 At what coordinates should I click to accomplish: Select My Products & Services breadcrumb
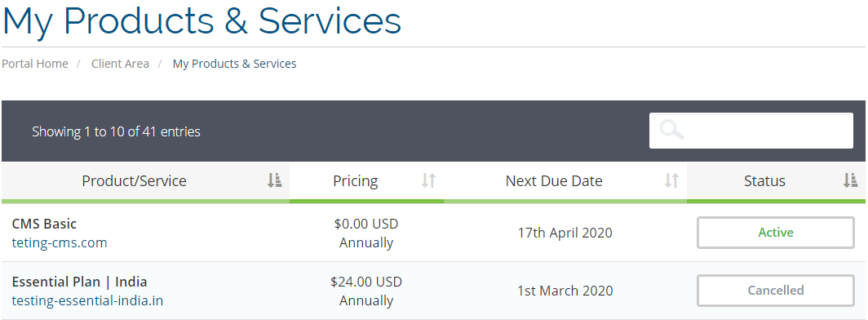coord(235,64)
